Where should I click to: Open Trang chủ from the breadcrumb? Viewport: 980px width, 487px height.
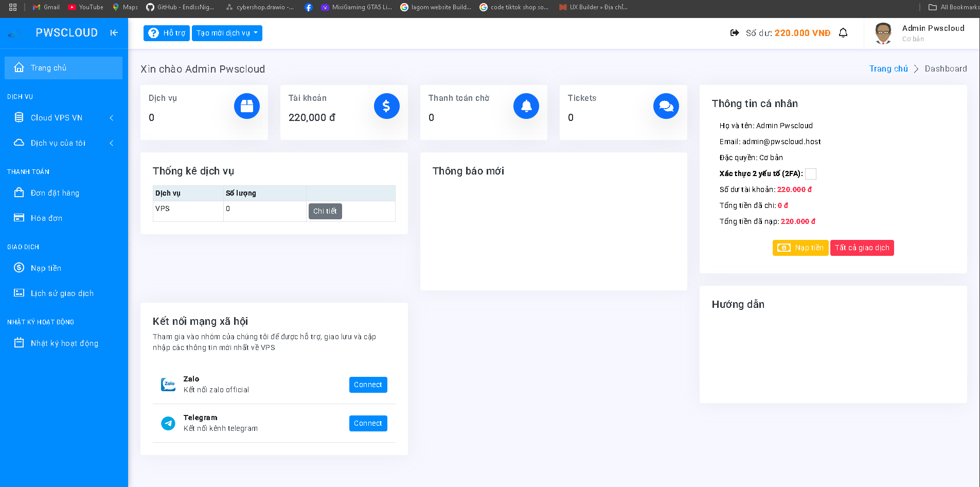pos(888,68)
